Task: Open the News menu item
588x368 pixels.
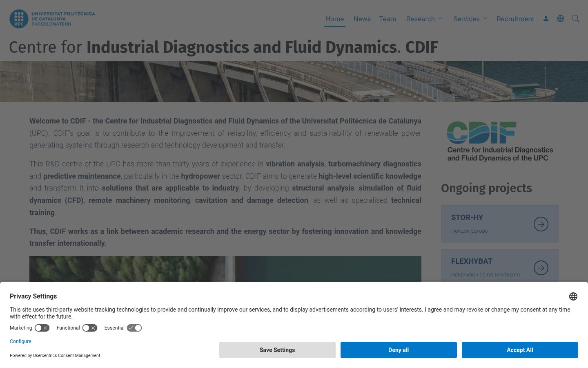Action: pos(362,19)
